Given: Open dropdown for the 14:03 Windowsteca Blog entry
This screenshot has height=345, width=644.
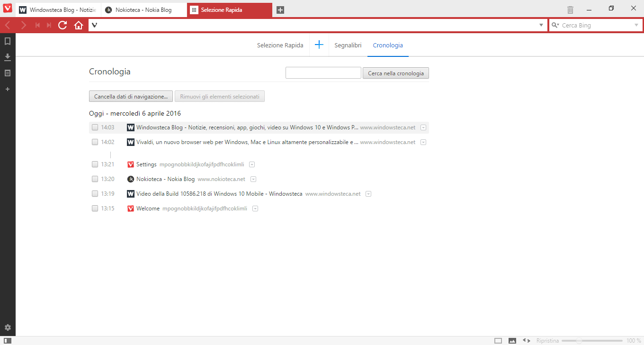Looking at the screenshot, I should tap(423, 127).
